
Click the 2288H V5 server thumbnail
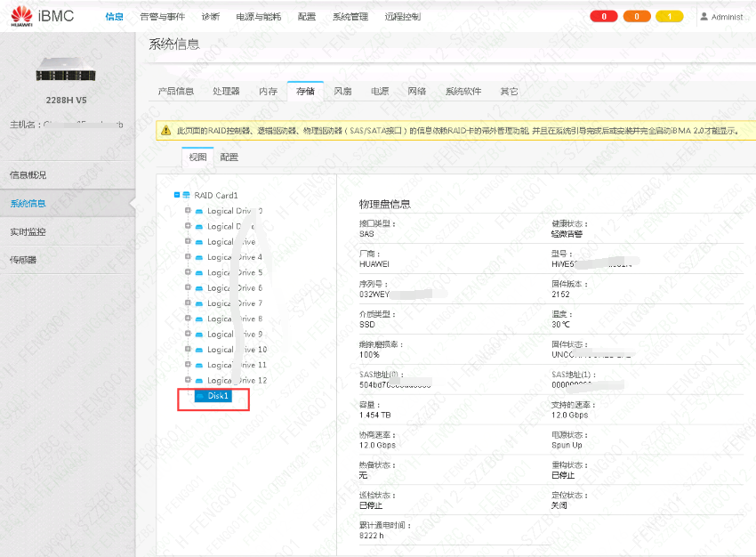pos(66,69)
